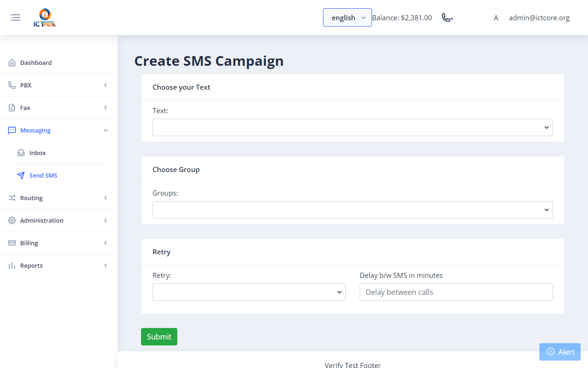Click the Alert button
The width and height of the screenshot is (588, 368).
[560, 352]
